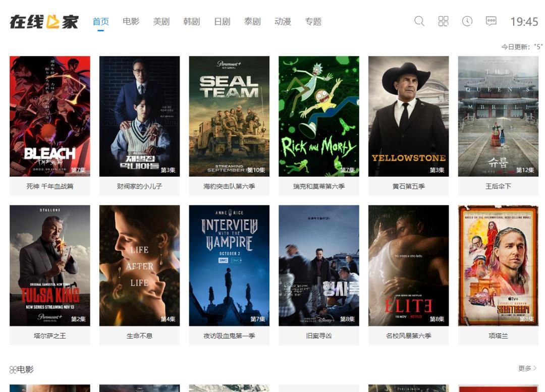Click 第7集 badge on Bleach poster
Screen dimensions: 545x392
click(x=78, y=170)
